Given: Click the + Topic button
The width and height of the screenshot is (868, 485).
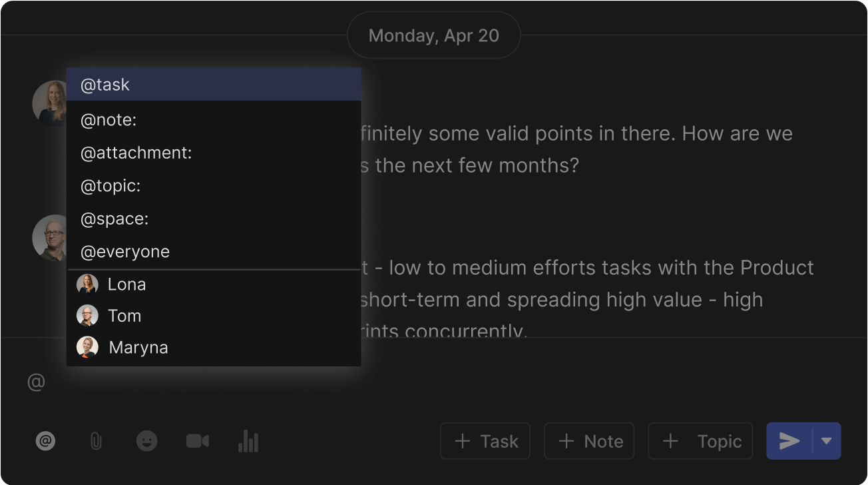Looking at the screenshot, I should tap(700, 441).
